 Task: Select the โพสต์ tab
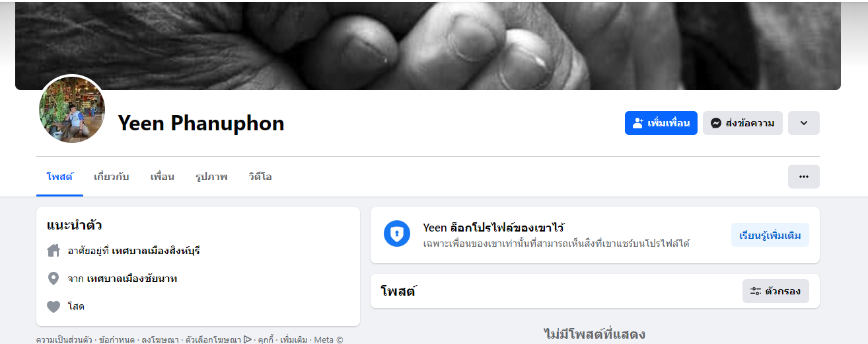(x=59, y=177)
